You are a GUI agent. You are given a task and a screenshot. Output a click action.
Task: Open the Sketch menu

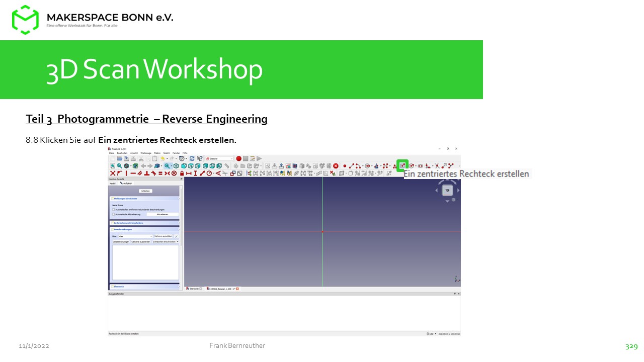(167, 153)
